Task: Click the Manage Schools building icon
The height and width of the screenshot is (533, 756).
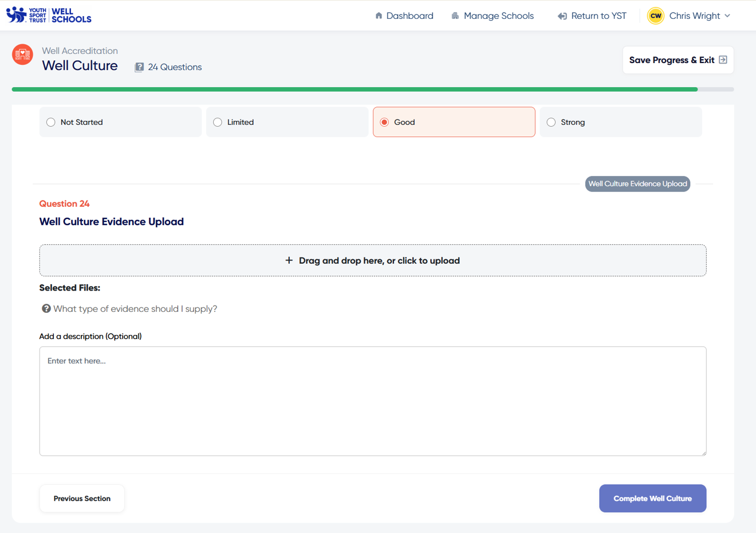Action: click(x=455, y=15)
